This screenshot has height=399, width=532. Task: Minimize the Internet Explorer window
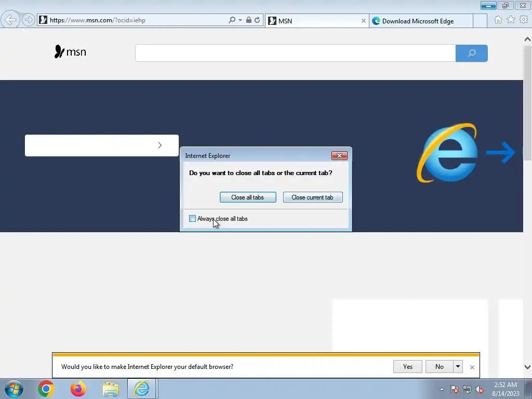point(488,5)
